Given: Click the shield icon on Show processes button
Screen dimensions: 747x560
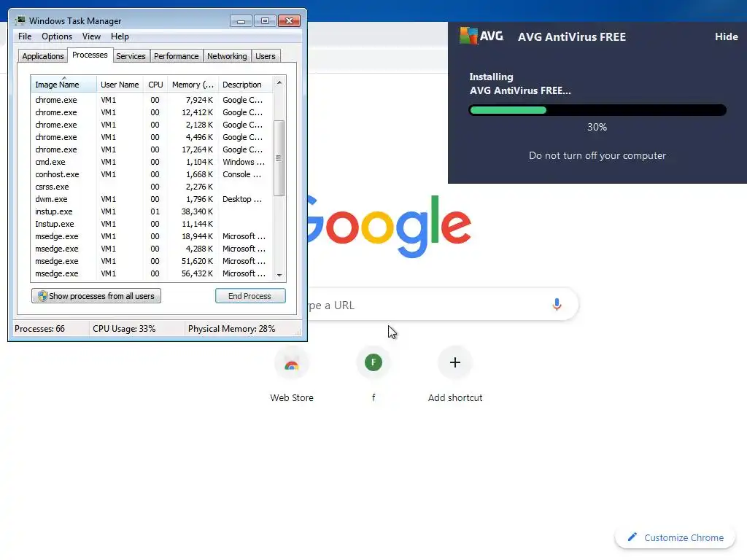Looking at the screenshot, I should [x=42, y=296].
